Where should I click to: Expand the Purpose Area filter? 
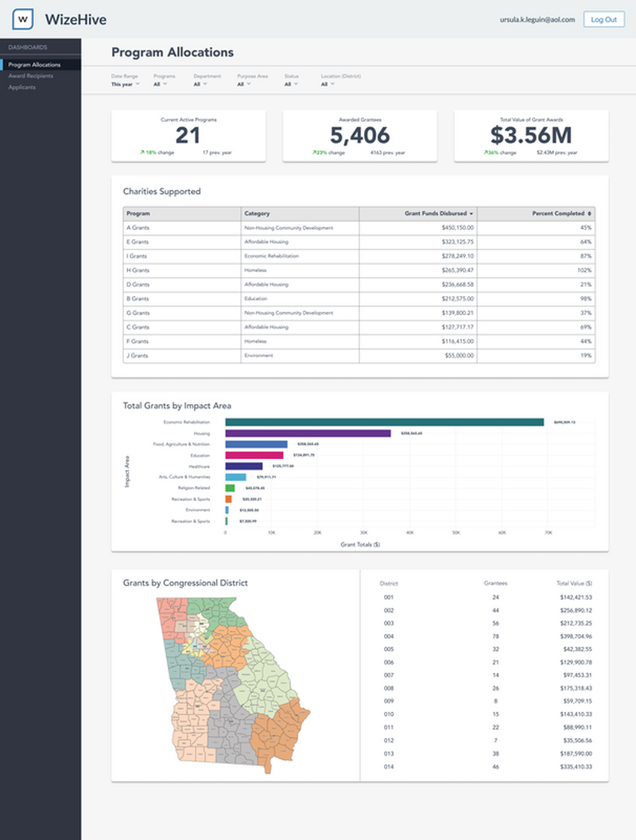click(x=244, y=84)
